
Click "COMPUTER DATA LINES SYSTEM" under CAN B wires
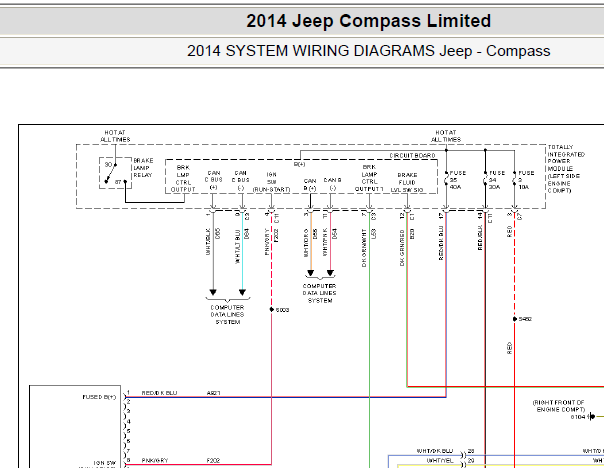319,294
